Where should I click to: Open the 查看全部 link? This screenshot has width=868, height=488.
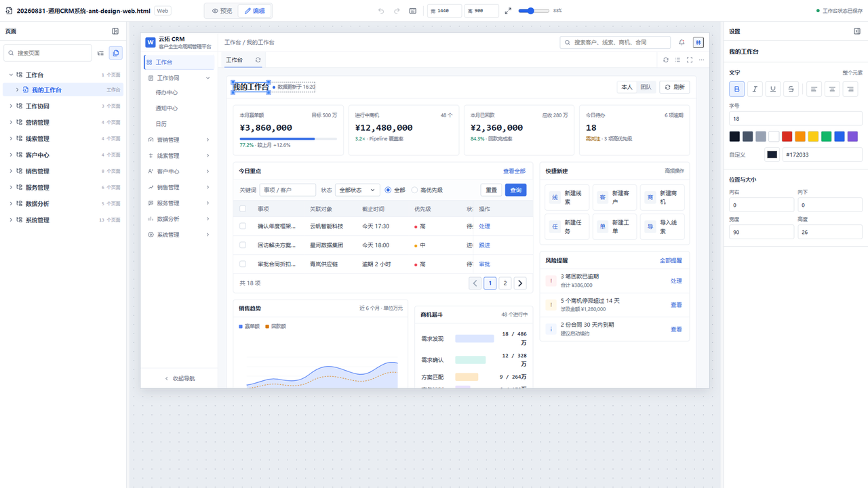(x=514, y=171)
